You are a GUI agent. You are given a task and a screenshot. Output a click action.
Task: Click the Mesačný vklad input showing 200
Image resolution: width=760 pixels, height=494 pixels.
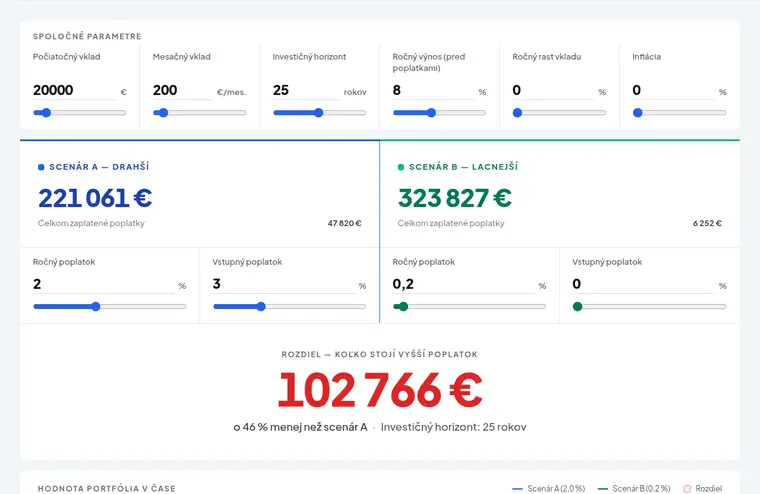point(182,90)
